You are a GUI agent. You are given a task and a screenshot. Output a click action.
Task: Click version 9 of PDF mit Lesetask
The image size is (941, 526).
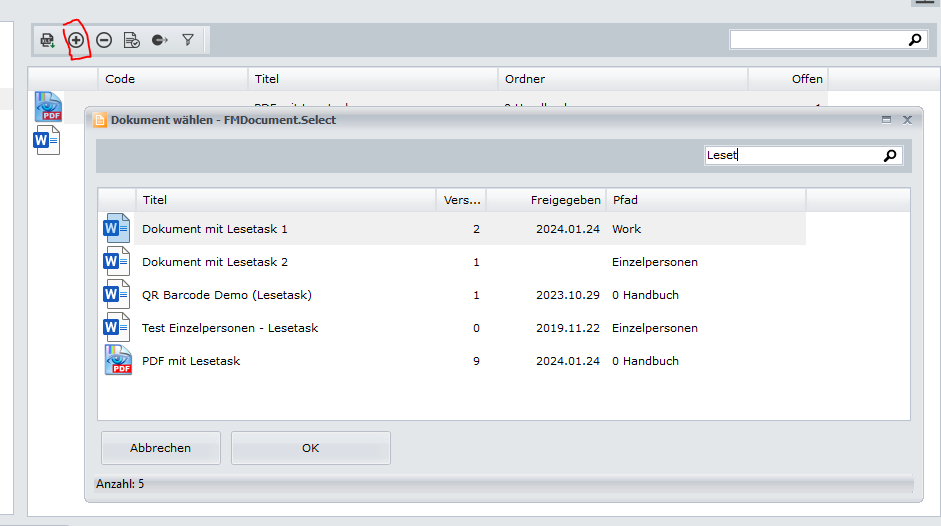[477, 361]
